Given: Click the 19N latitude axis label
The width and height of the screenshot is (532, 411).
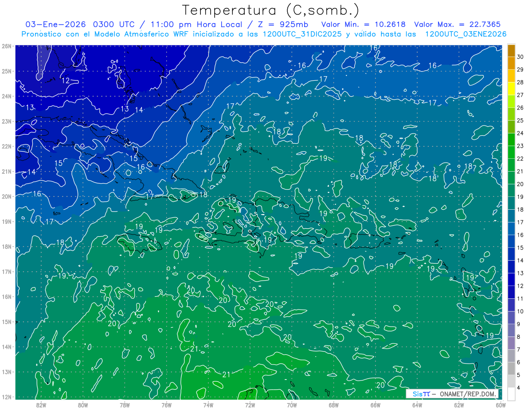Looking at the screenshot, I should [7, 221].
